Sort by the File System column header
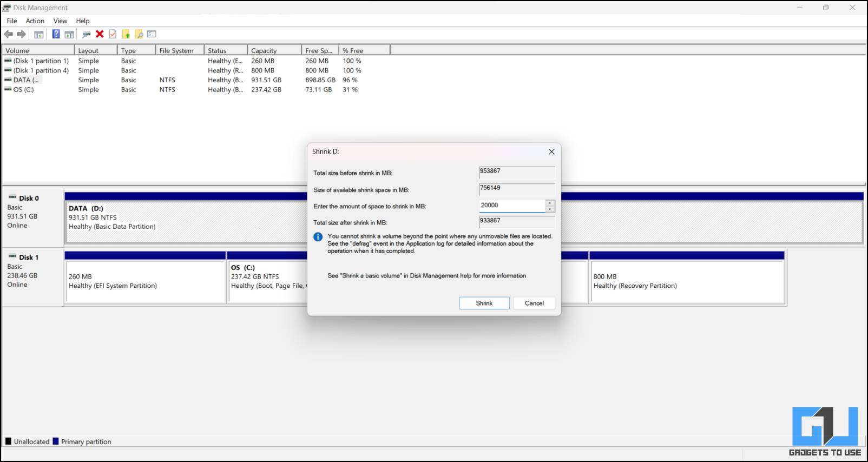Screen dimensions: 868x462 [x=180, y=50]
